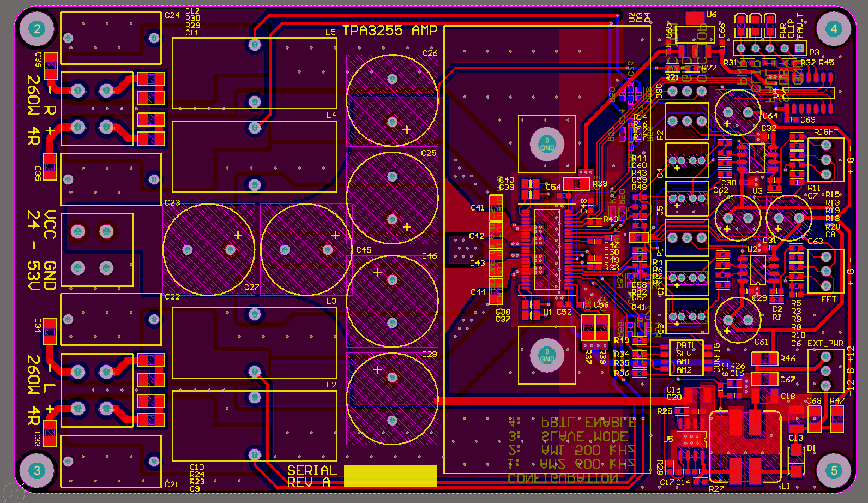The height and width of the screenshot is (503, 868).
Task: Select the C22 film capacitor outline
Action: 111,319
